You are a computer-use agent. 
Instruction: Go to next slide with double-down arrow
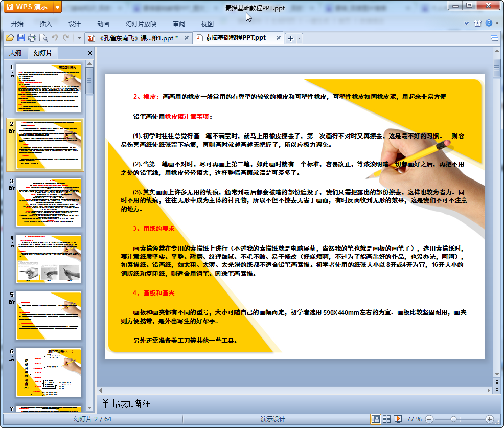(497, 390)
